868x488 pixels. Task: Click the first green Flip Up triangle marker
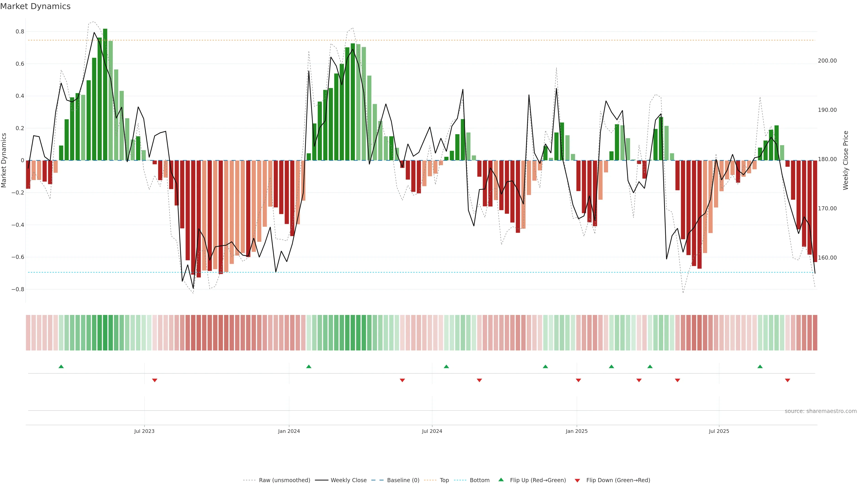61,366
